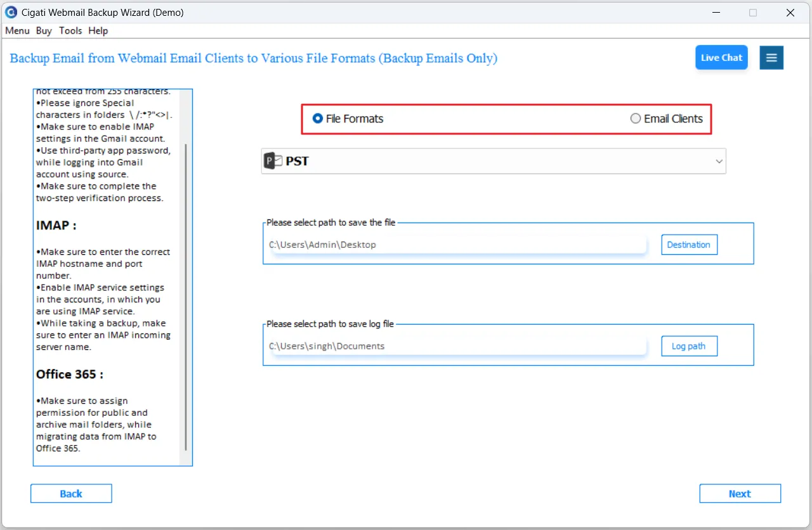Click the 'Backup Email from Webmail' title

point(254,58)
